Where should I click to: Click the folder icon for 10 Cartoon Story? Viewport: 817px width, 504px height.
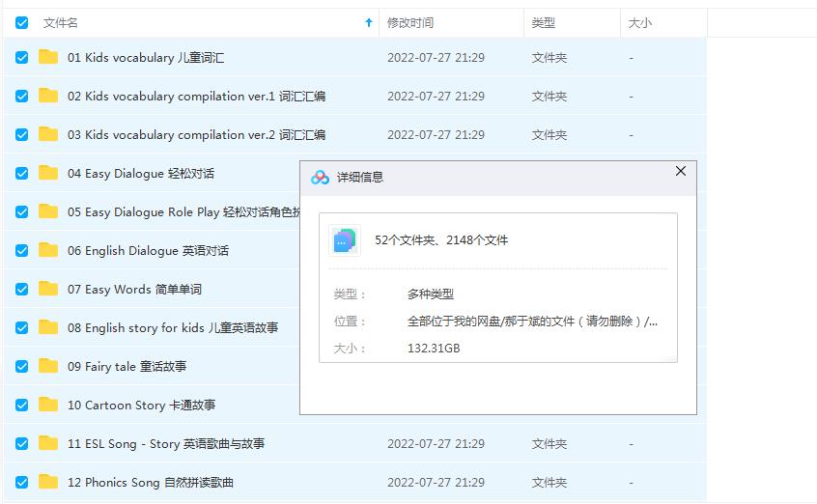[48, 405]
